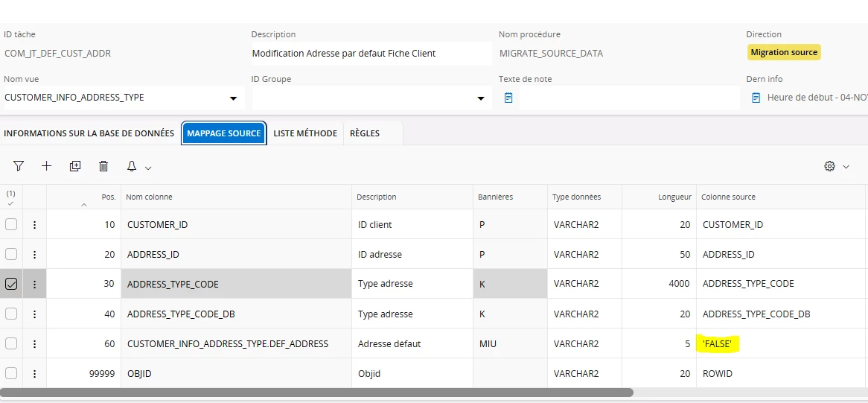868x403 pixels.
Task: Duplicate selected row with copy-plus icon
Action: click(x=75, y=166)
